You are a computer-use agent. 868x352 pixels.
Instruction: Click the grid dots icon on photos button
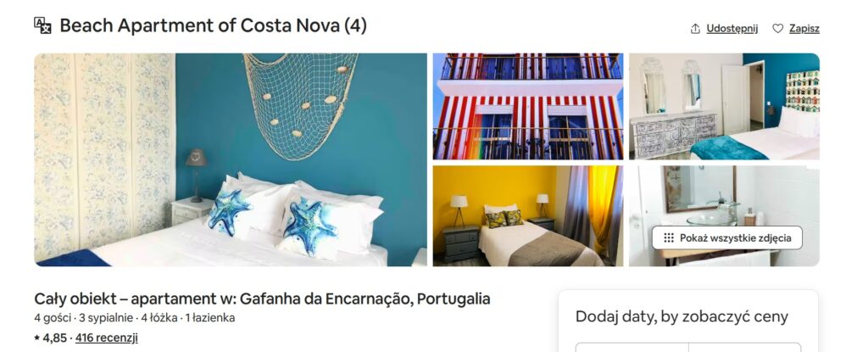(x=669, y=237)
